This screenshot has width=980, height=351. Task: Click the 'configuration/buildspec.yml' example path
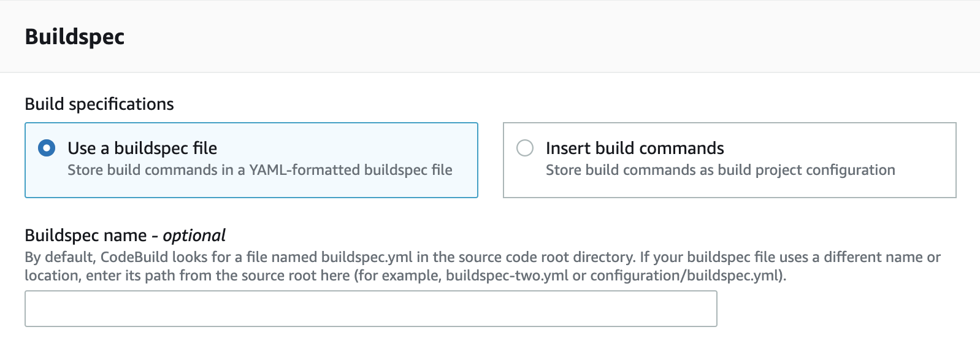tap(686, 276)
